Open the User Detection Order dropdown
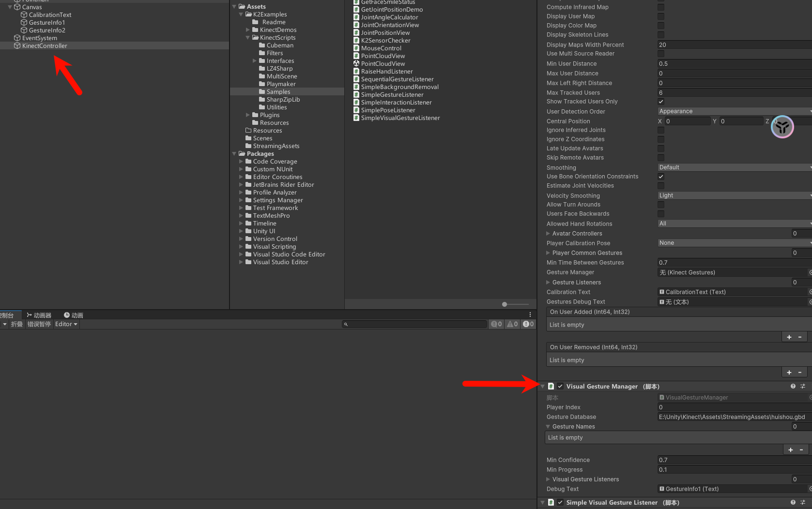This screenshot has height=509, width=812. coord(734,111)
